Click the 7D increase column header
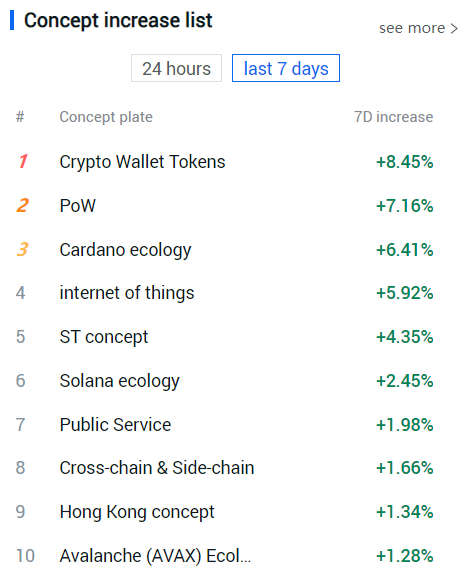476x584 pixels. (393, 117)
